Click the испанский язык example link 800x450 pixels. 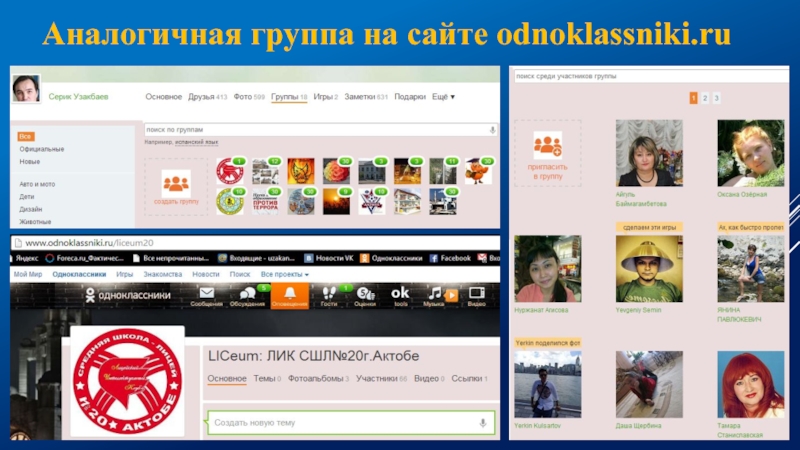click(196, 142)
